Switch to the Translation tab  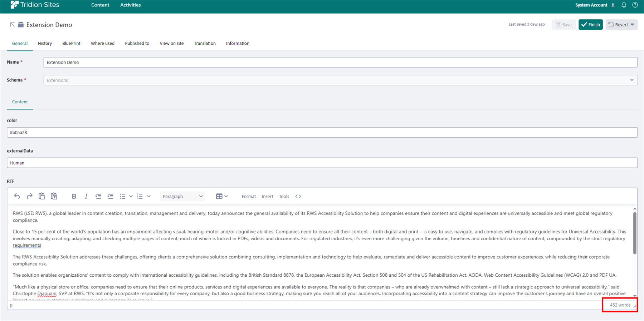[x=205, y=43]
